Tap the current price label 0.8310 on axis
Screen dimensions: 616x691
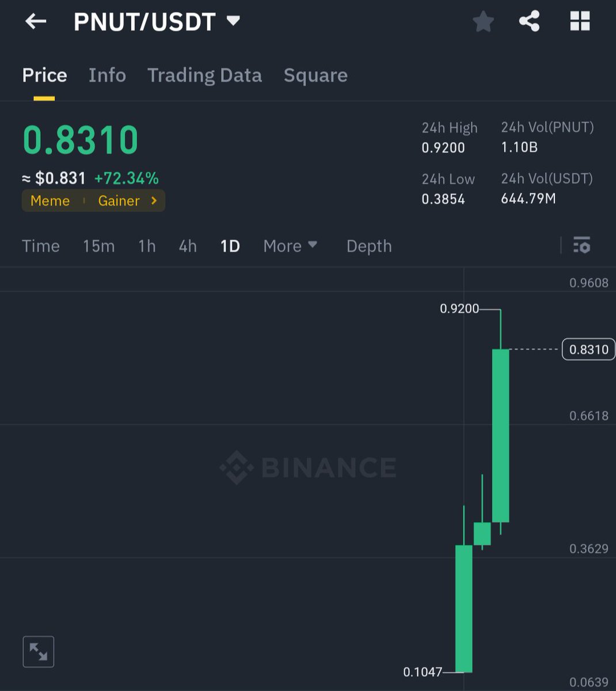588,350
